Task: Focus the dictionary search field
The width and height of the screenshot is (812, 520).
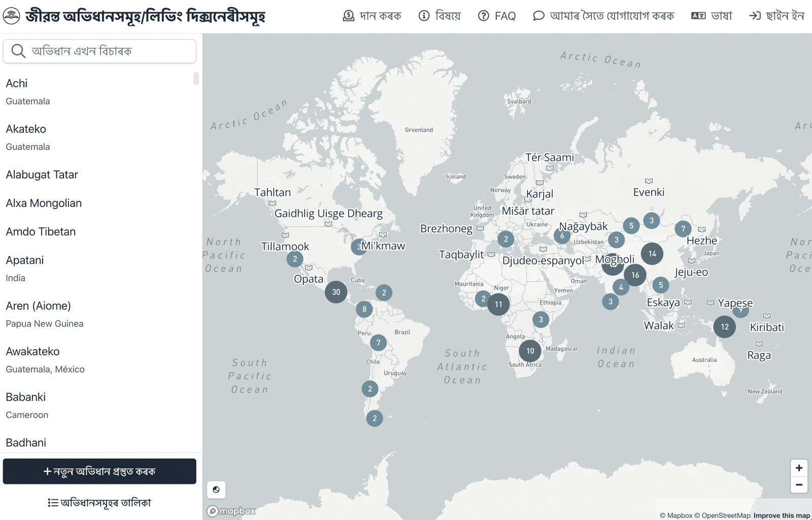Action: (99, 51)
